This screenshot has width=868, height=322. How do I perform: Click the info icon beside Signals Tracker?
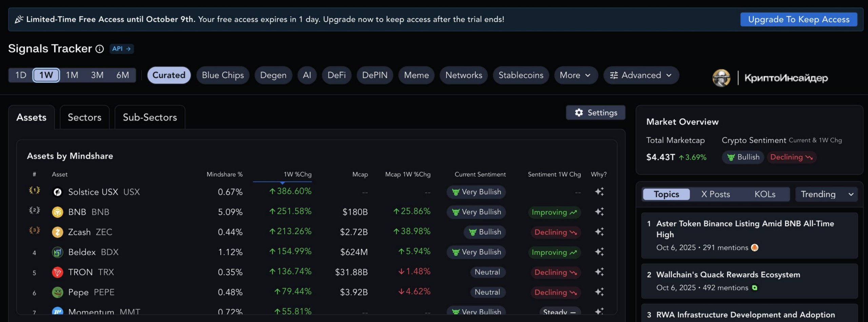[x=99, y=49]
